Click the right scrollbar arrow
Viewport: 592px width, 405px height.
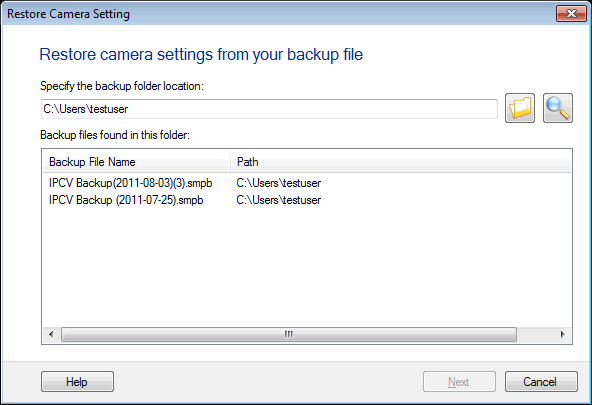[x=563, y=334]
